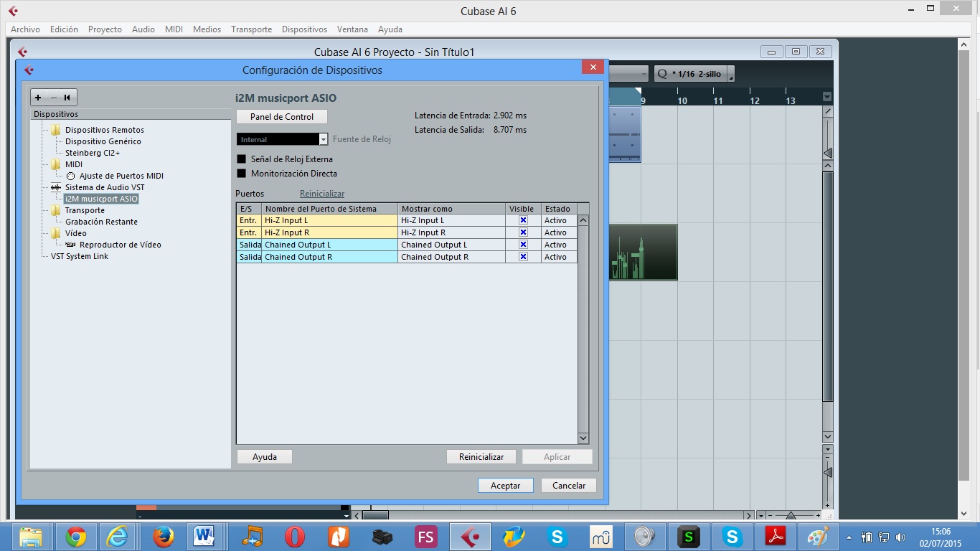Toggle Señal de Reloj Externa checkbox
Viewport: 980px width, 551px height.
coord(242,159)
